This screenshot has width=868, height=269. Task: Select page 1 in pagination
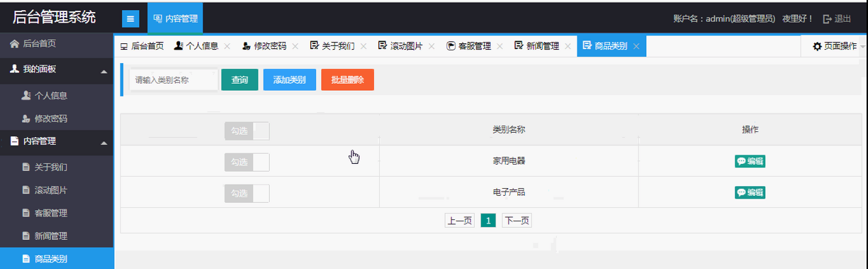click(x=488, y=221)
